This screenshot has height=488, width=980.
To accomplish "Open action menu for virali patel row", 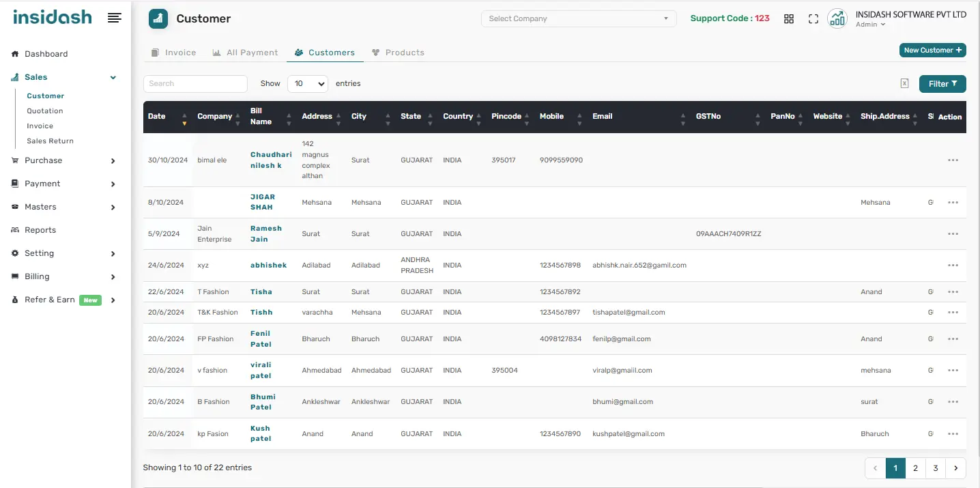I will pos(953,371).
